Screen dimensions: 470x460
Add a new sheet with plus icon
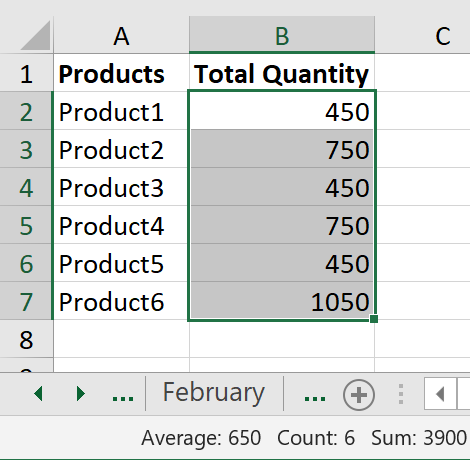[x=359, y=395]
